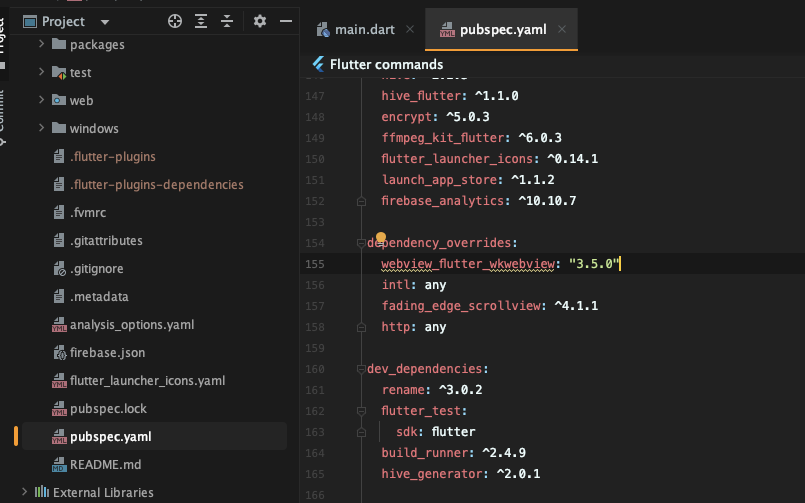Click the MD icon beside README.md
This screenshot has width=805, height=503.
coord(59,465)
